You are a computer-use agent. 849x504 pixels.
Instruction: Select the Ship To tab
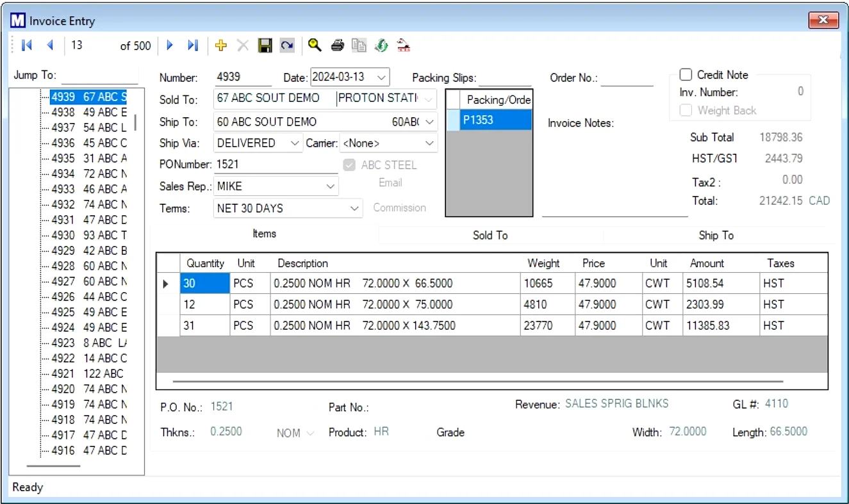(716, 236)
